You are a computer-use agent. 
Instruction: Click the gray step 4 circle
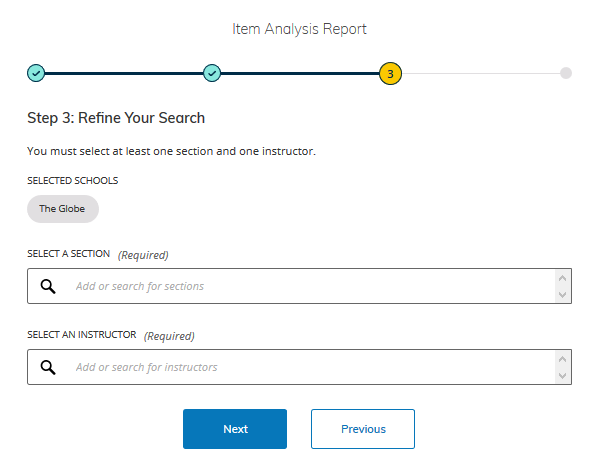point(566,73)
